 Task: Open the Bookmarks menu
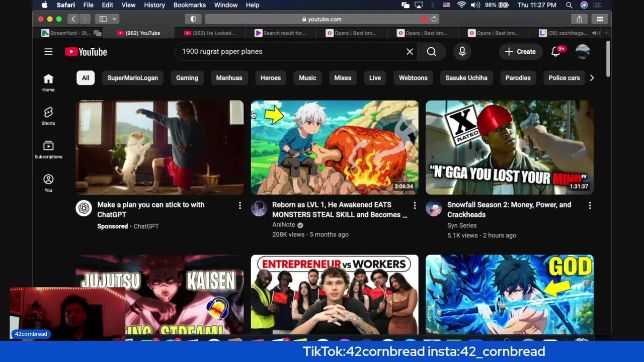tap(190, 5)
